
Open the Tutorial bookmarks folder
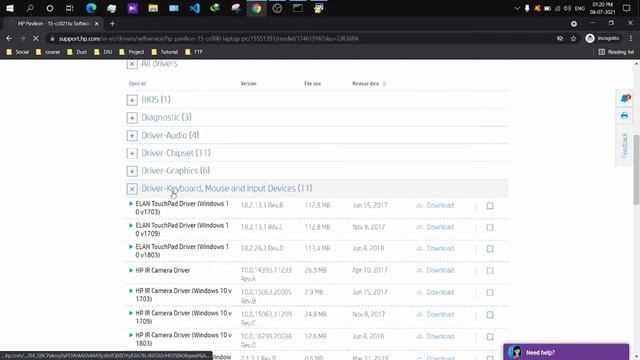(164, 52)
